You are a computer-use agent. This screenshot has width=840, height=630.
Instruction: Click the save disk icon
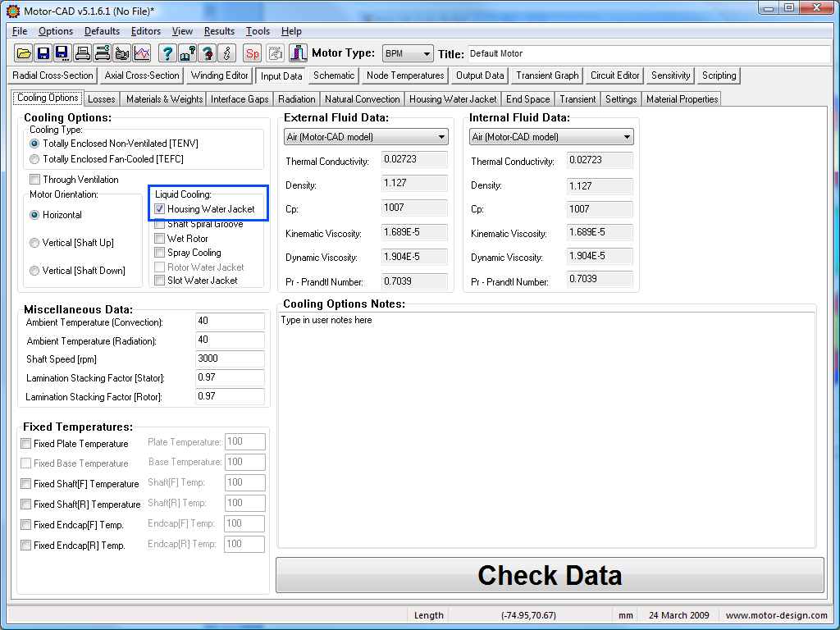pos(43,53)
